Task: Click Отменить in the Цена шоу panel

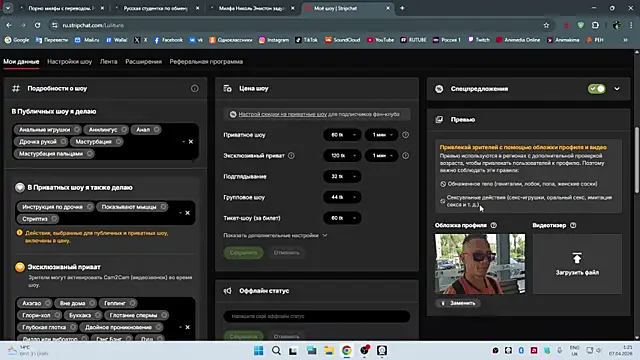Action: [286, 253]
